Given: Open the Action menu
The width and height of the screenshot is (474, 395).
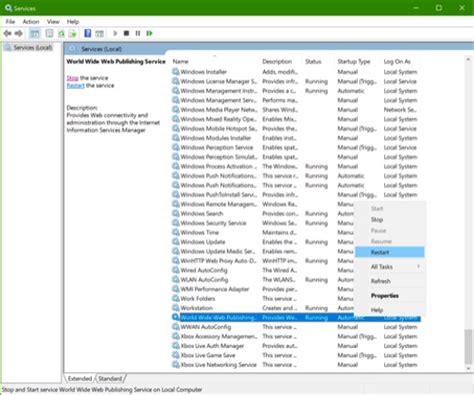Looking at the screenshot, I should pos(31,22).
